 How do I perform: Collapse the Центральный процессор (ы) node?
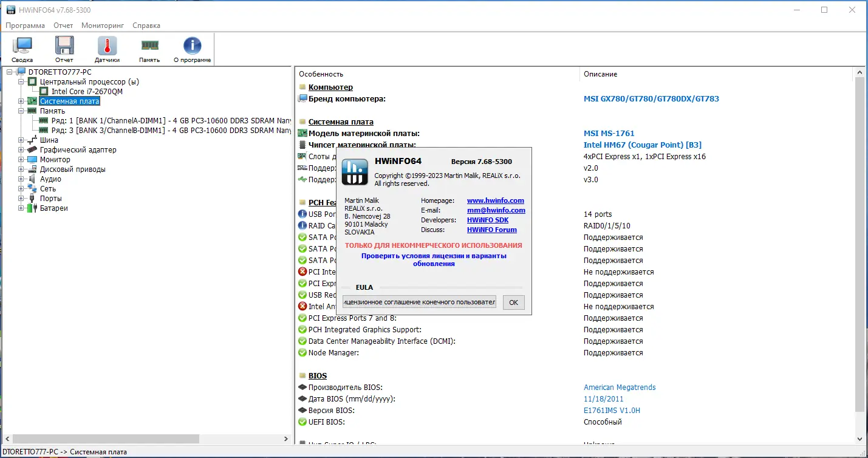pyautogui.click(x=21, y=82)
